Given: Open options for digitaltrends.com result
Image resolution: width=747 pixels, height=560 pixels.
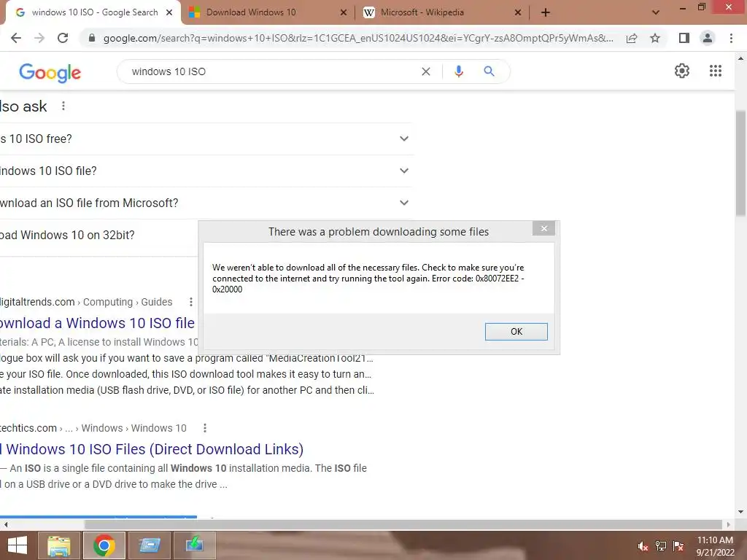Looking at the screenshot, I should click(x=191, y=302).
